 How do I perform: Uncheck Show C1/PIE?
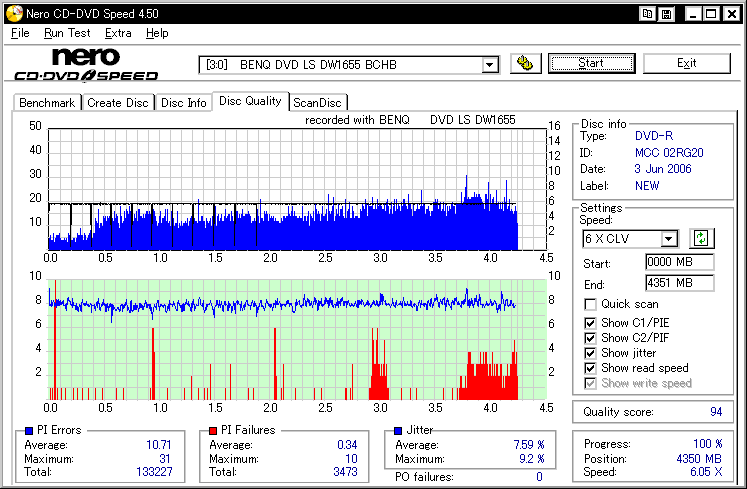click(590, 323)
